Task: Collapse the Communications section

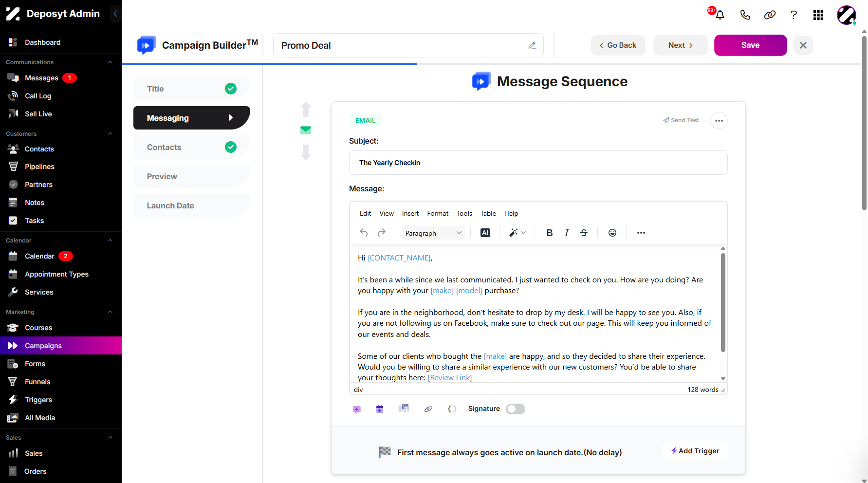Action: pyautogui.click(x=110, y=62)
